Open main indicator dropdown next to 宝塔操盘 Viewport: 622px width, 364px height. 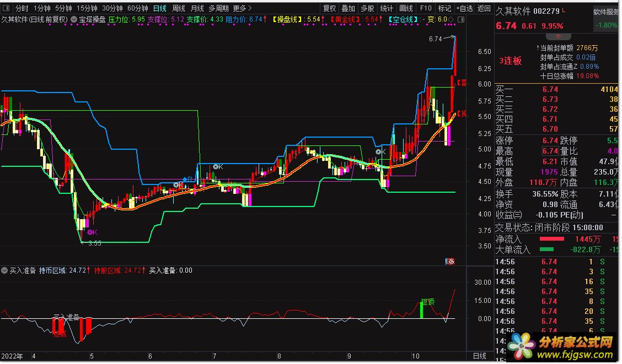point(74,19)
